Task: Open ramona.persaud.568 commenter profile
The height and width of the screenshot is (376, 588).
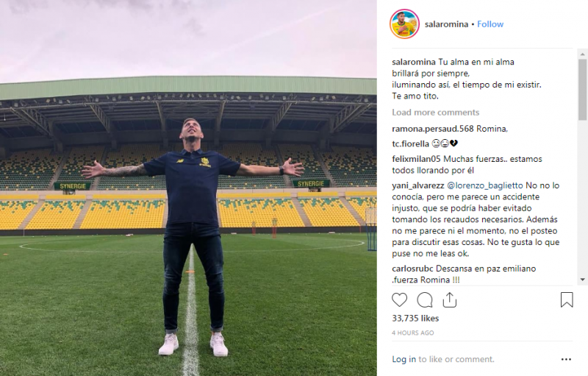Action: [x=432, y=129]
